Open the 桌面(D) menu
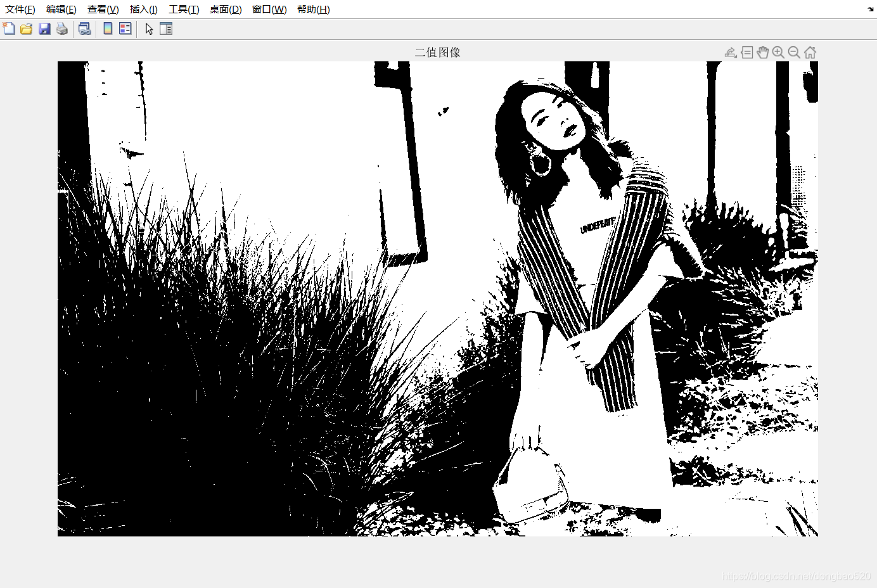877x588 pixels. point(226,10)
